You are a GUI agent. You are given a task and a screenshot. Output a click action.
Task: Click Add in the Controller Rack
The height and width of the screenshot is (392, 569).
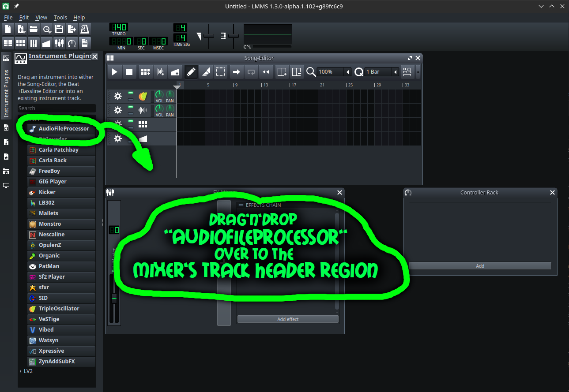480,265
